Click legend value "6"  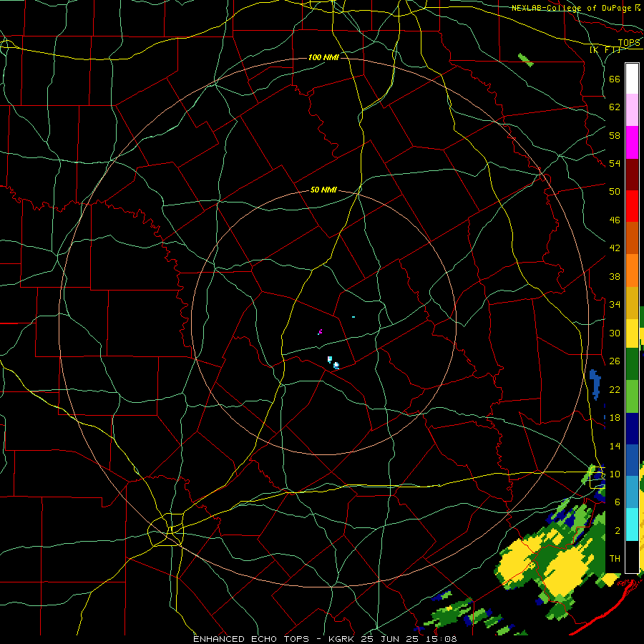618,502
